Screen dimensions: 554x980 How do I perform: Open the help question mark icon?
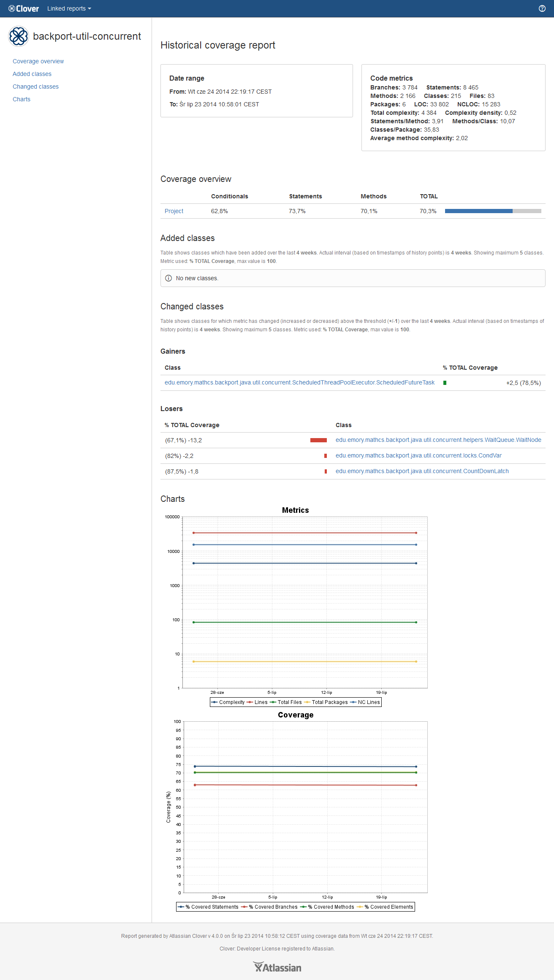[x=542, y=8]
